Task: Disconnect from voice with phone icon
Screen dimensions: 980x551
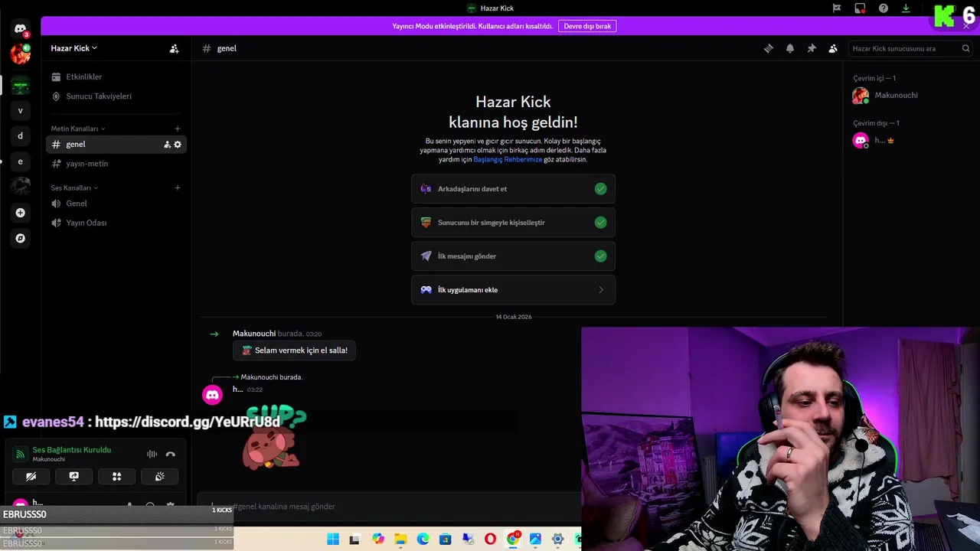Action: tap(170, 454)
